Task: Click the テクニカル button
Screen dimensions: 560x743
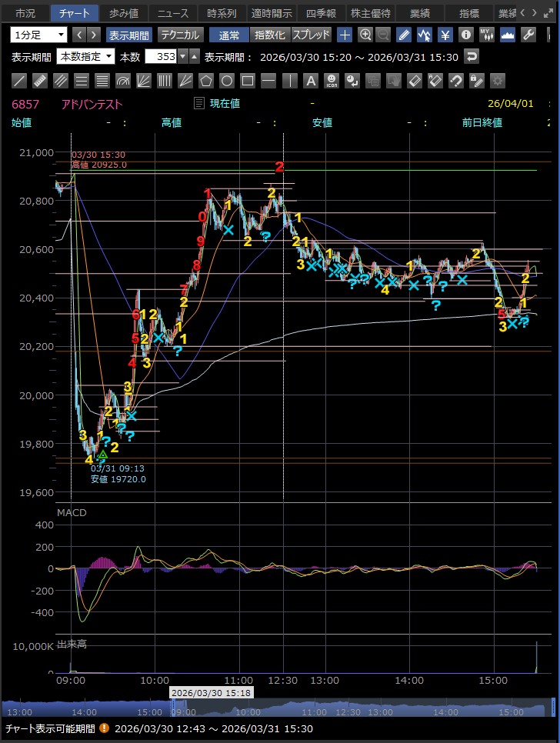Action: click(x=181, y=35)
